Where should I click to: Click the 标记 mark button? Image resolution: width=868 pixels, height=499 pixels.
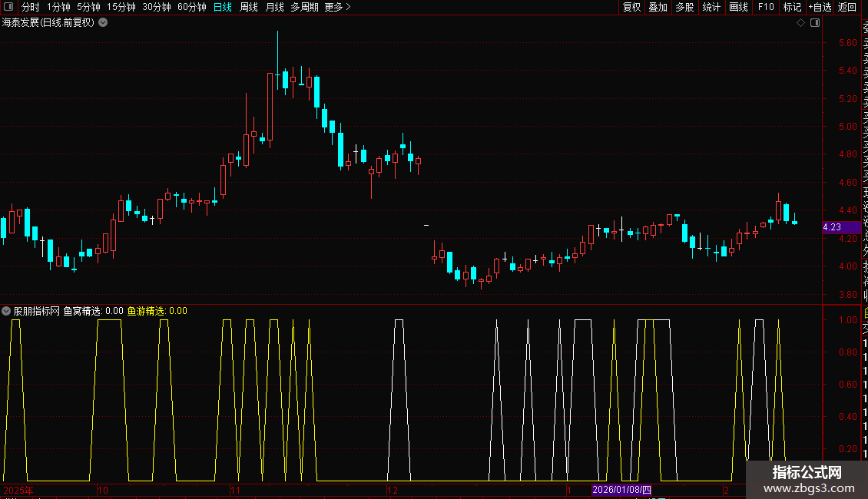[792, 7]
